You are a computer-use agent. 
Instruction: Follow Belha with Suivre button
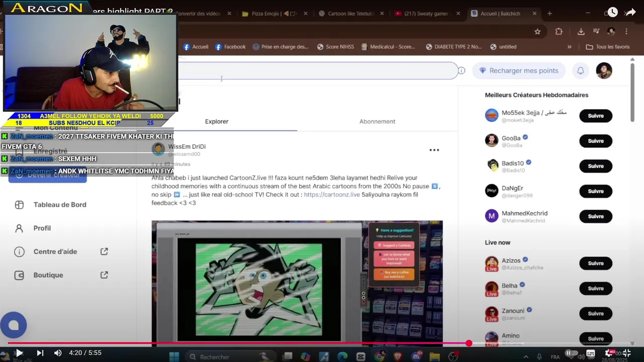(596, 288)
